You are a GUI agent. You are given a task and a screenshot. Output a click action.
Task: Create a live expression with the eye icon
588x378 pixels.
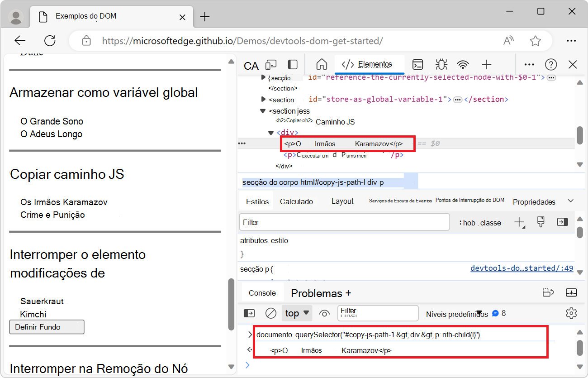(x=324, y=313)
